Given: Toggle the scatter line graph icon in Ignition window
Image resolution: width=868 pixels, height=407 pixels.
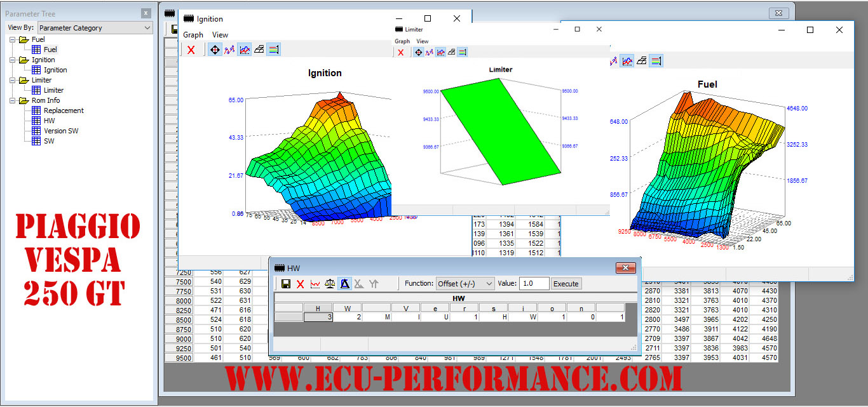Looking at the screenshot, I should click(x=229, y=50).
